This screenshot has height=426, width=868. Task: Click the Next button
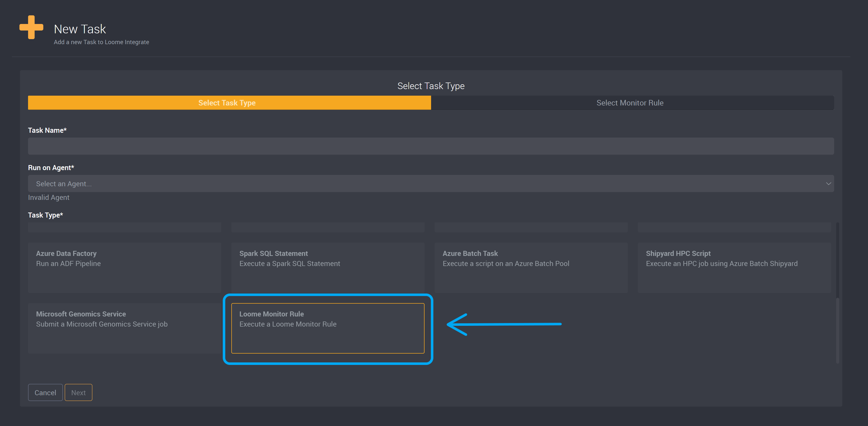tap(78, 393)
